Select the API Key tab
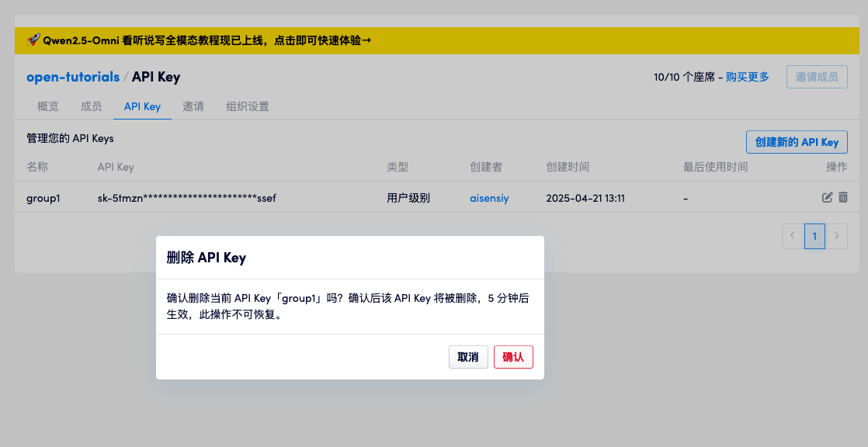868x447 pixels. click(142, 106)
